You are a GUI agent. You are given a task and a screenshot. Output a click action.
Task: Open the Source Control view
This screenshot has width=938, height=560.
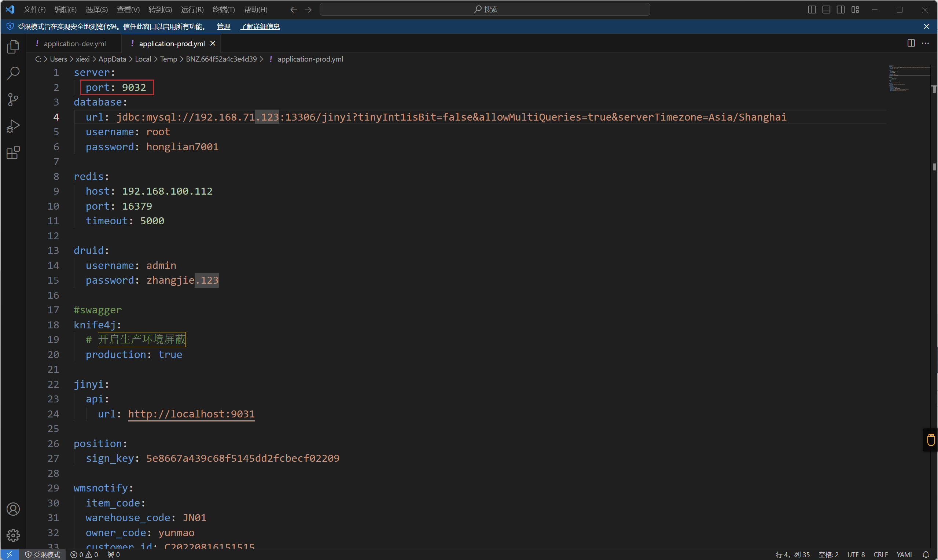[13, 100]
